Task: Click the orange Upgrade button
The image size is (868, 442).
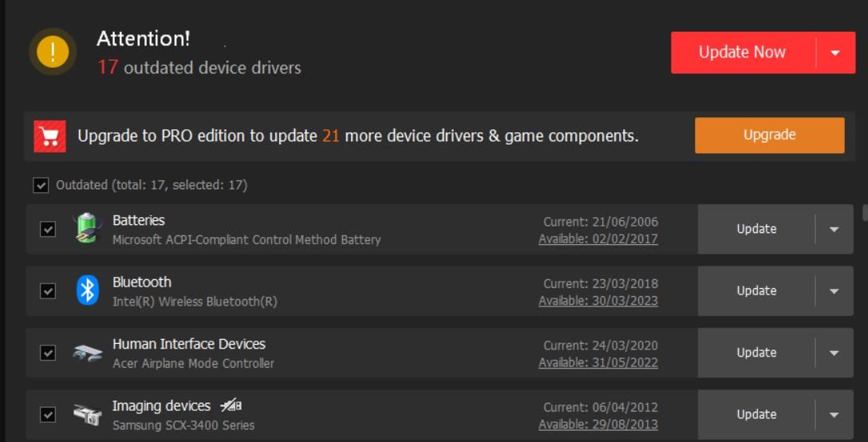Action: click(x=769, y=135)
